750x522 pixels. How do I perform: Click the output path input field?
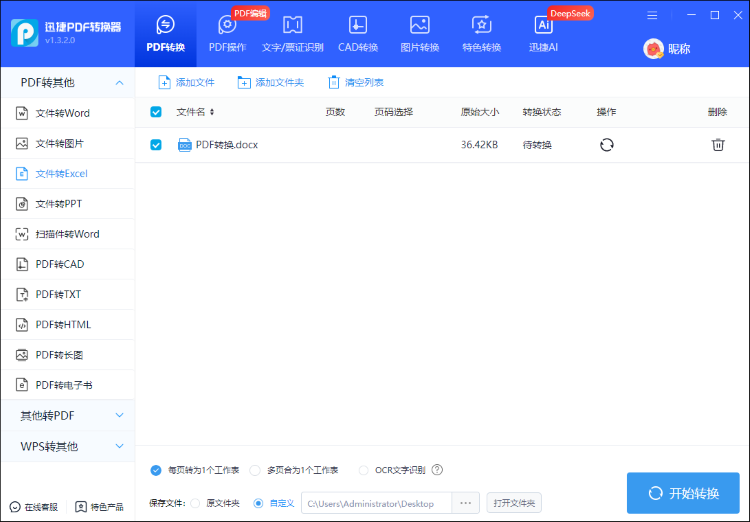[x=376, y=503]
